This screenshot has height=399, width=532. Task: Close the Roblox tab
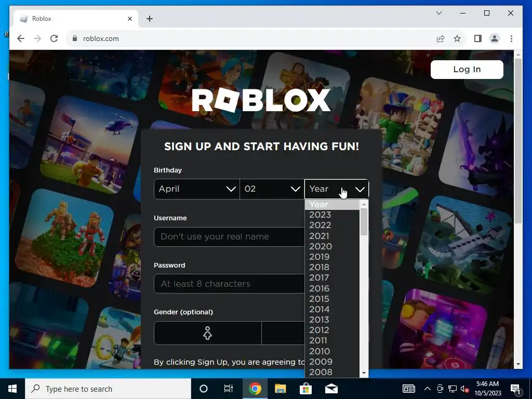pyautogui.click(x=129, y=19)
